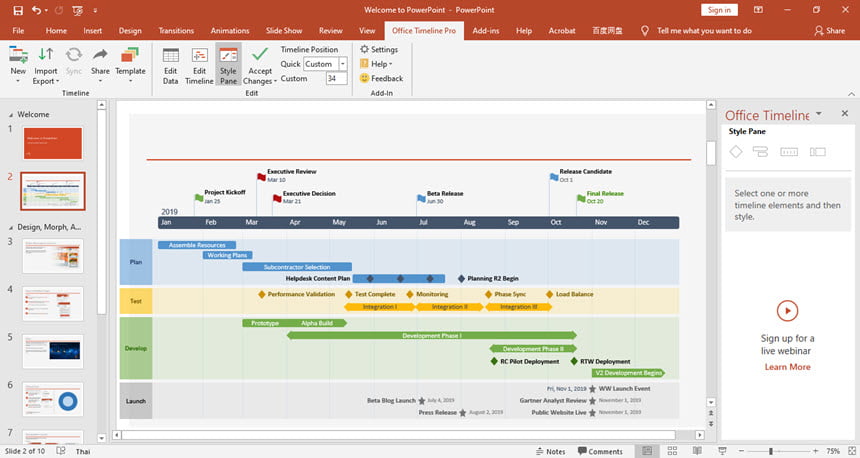
Task: Switch to the Design tab
Action: pyautogui.click(x=130, y=31)
